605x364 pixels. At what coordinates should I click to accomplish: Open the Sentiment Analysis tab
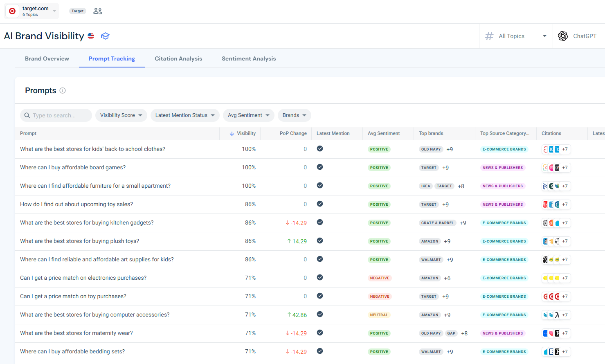tap(249, 58)
